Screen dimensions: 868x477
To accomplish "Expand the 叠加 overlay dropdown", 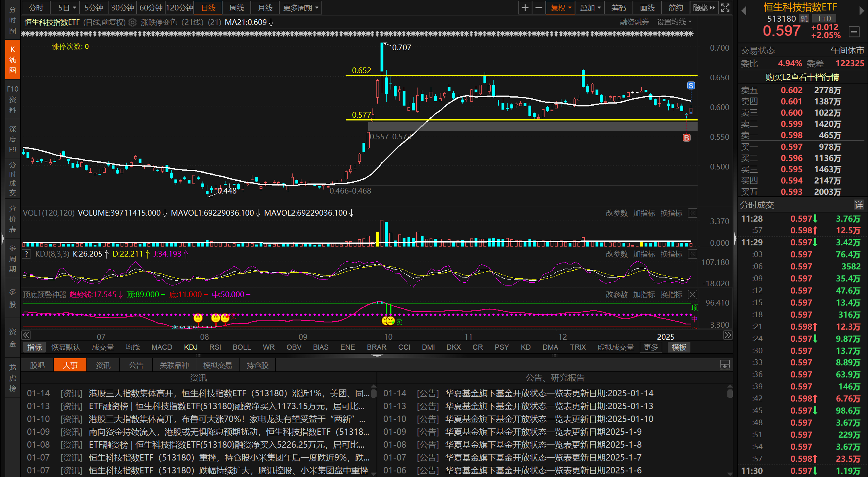I will click(x=589, y=7).
